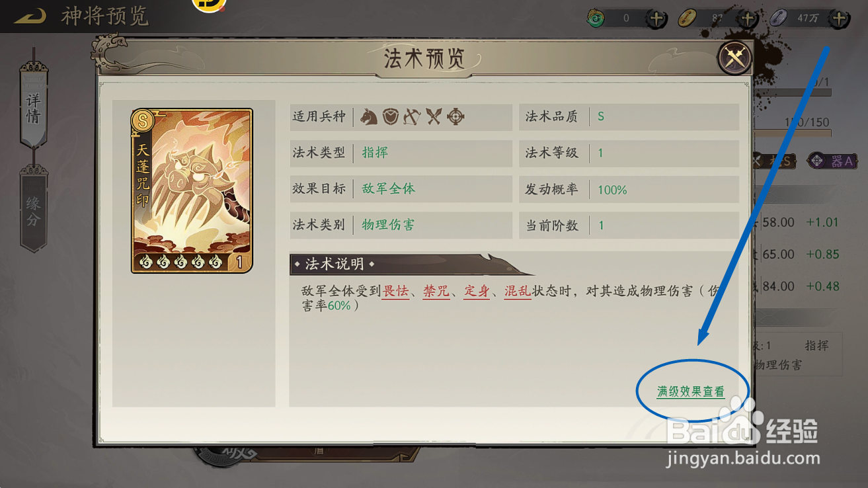This screenshot has width=868, height=488.
Task: Click the 定身 status keyword
Action: (477, 291)
